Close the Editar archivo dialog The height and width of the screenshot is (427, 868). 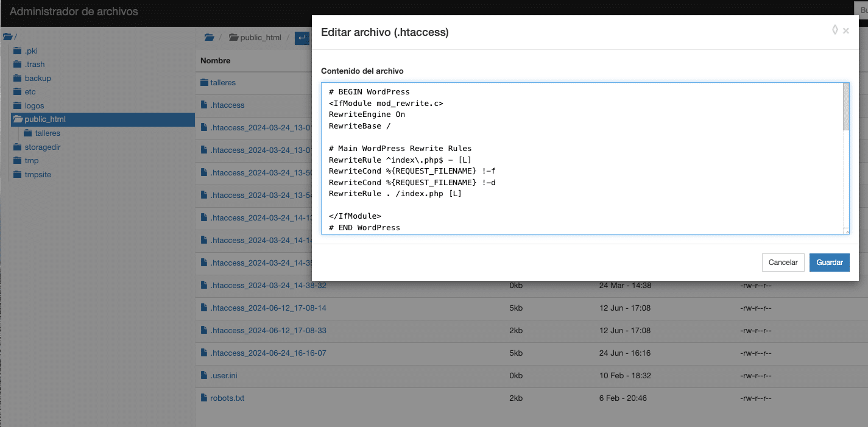pyautogui.click(x=846, y=31)
